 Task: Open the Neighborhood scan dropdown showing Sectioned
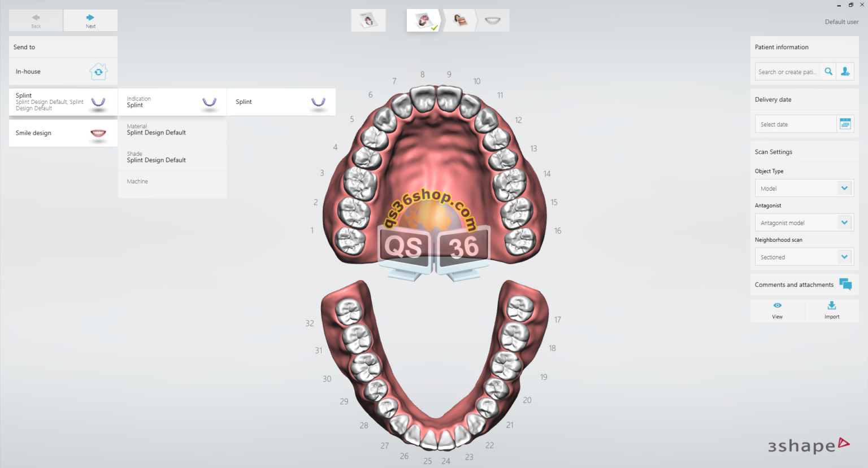pyautogui.click(x=804, y=256)
